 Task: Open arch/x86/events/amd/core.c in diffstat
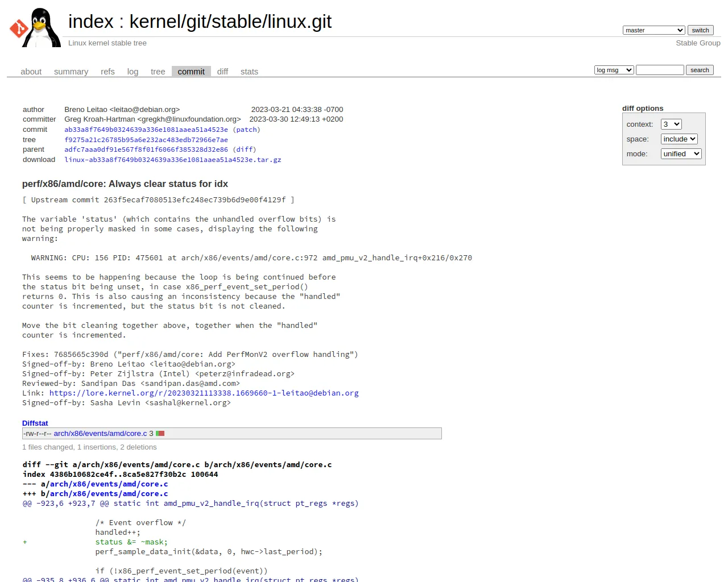point(100,434)
